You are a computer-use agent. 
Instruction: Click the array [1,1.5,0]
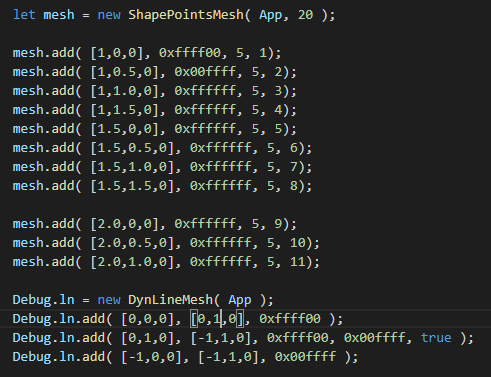point(125,110)
